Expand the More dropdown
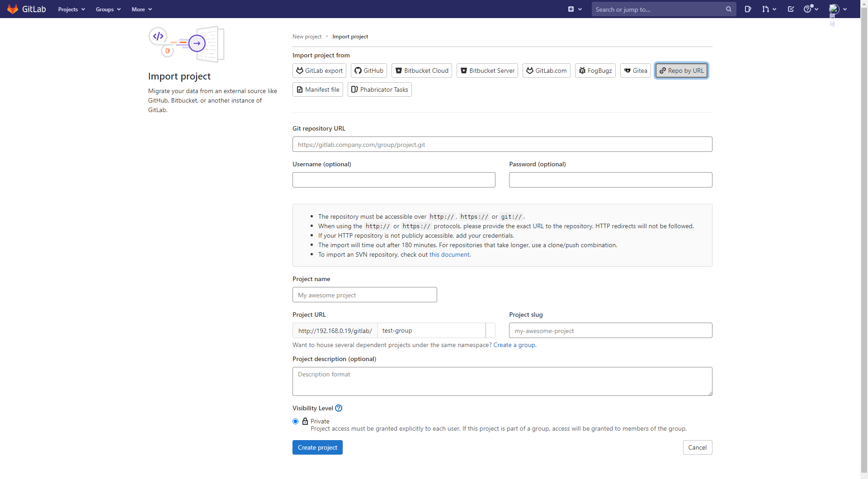The width and height of the screenshot is (868, 479). (142, 9)
